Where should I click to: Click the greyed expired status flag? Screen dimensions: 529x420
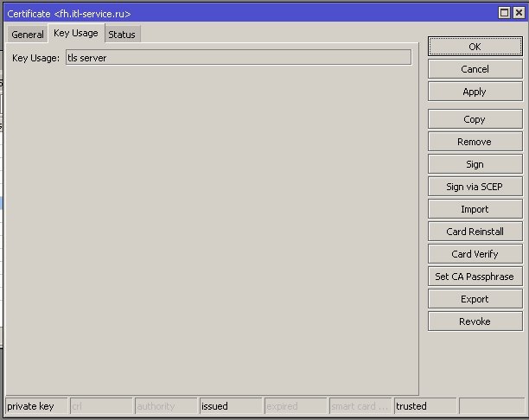(x=296, y=406)
